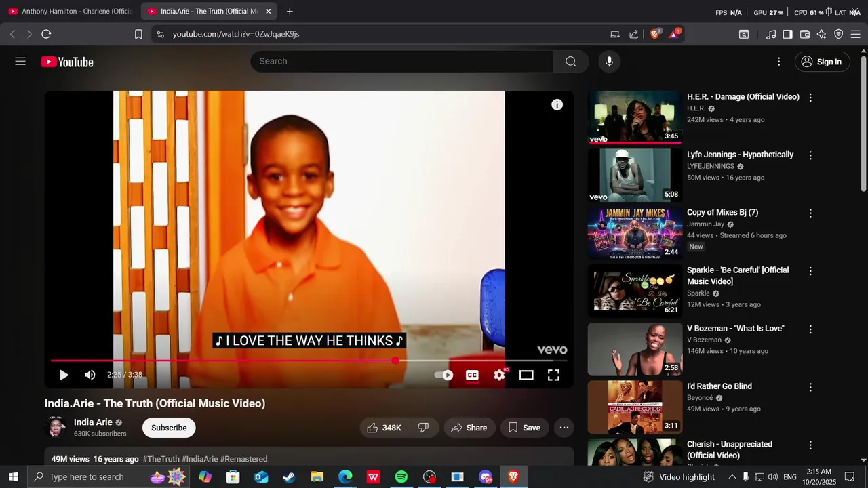Open the India Arie channel name link
Image resolution: width=868 pixels, height=488 pixels.
coord(93,422)
